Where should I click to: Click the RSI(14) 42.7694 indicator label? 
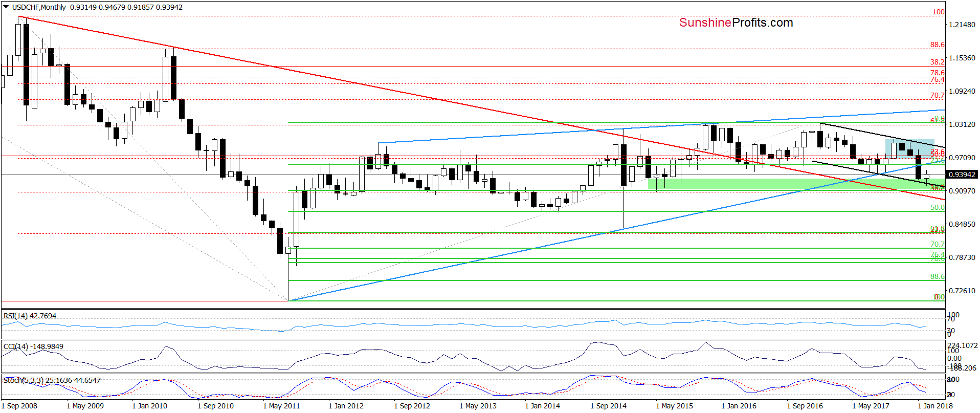tap(30, 316)
